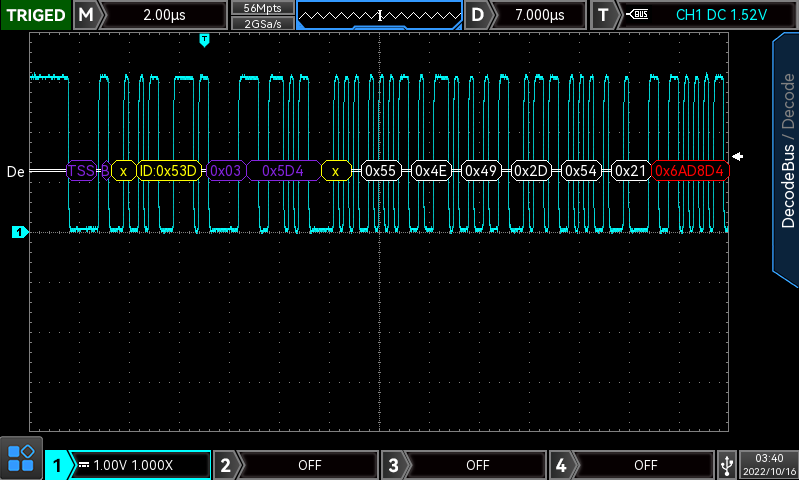
Task: Click the T trigger icon
Action: click(x=603, y=15)
